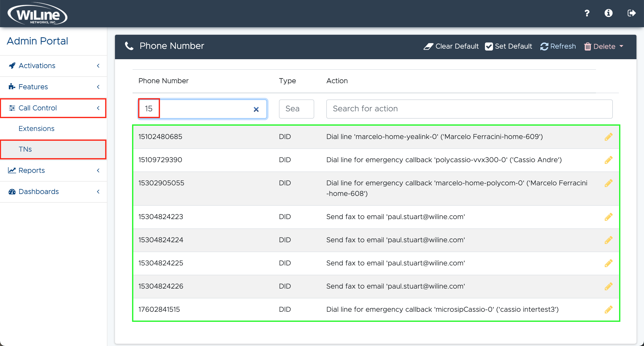Click the Dashboards gauge icon
644x346 pixels.
coord(12,192)
